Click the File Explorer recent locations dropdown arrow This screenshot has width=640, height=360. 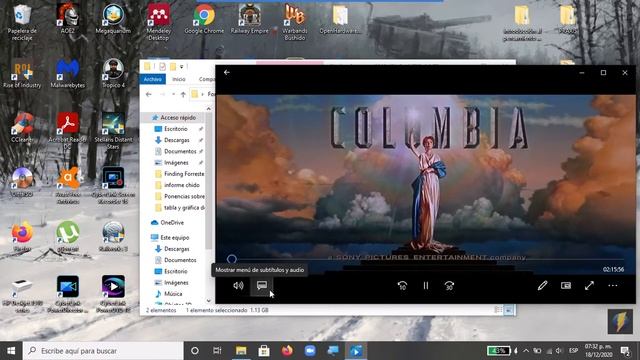[173, 94]
